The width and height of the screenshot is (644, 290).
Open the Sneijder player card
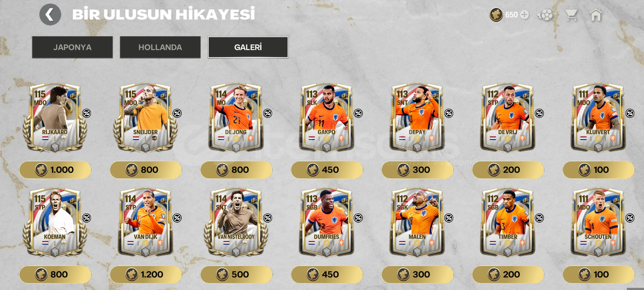point(145,118)
